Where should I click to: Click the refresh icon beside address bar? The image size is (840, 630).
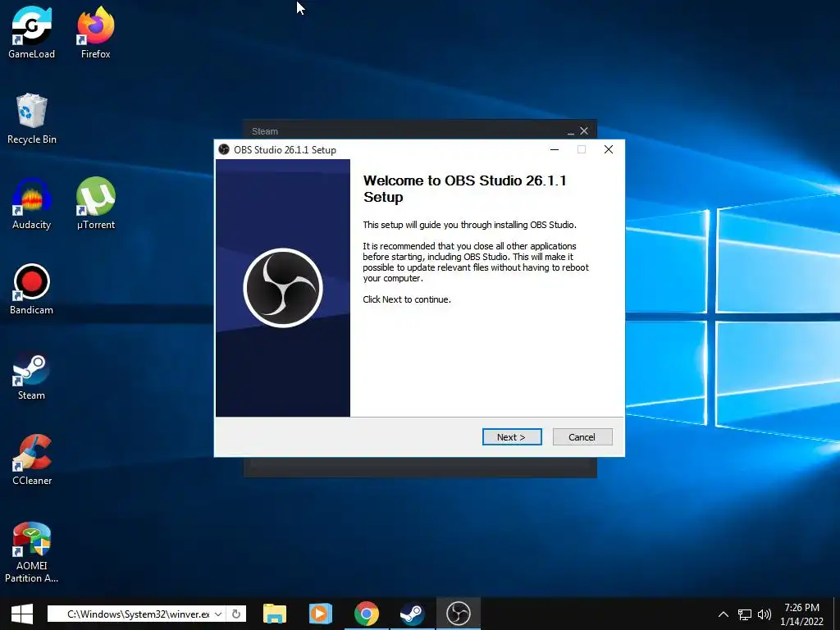pyautogui.click(x=236, y=614)
